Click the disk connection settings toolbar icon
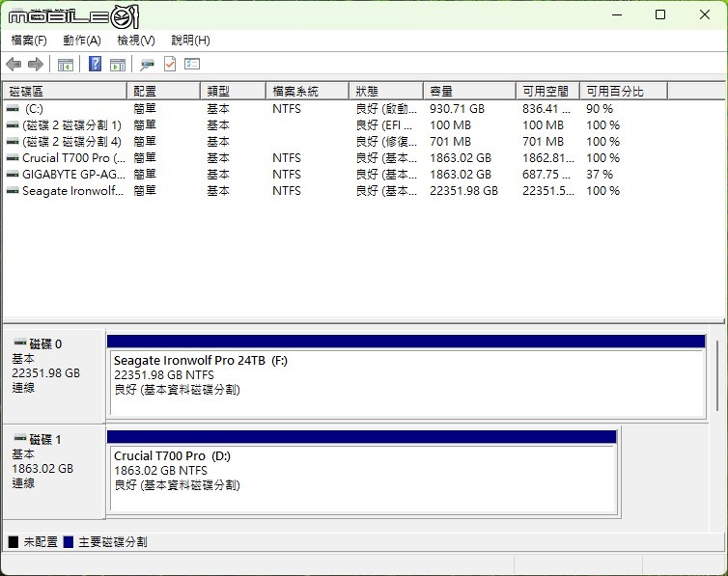Viewport: 728px width, 576px height. pyautogui.click(x=147, y=65)
